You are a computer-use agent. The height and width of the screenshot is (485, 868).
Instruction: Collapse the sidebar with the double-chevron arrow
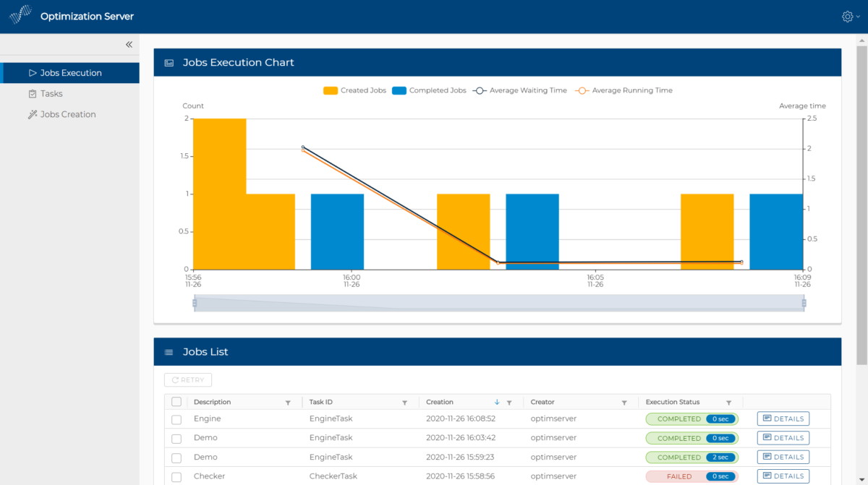coord(129,44)
